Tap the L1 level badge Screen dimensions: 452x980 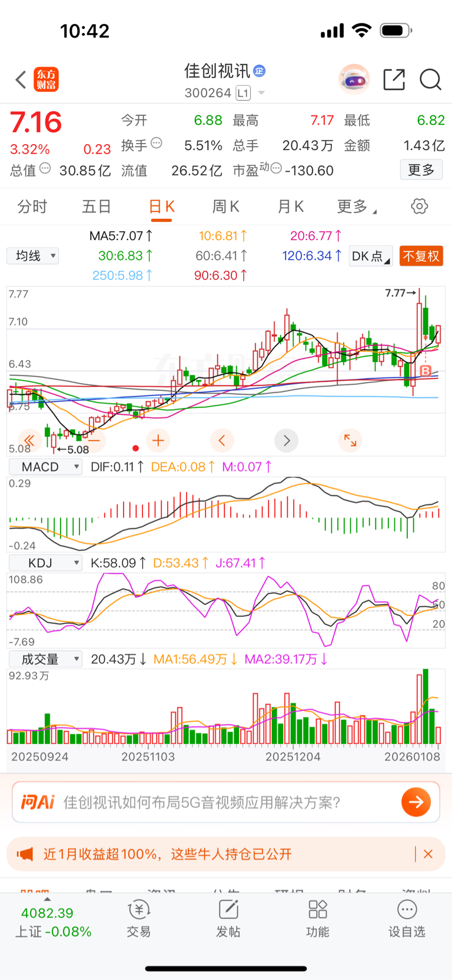(243, 93)
